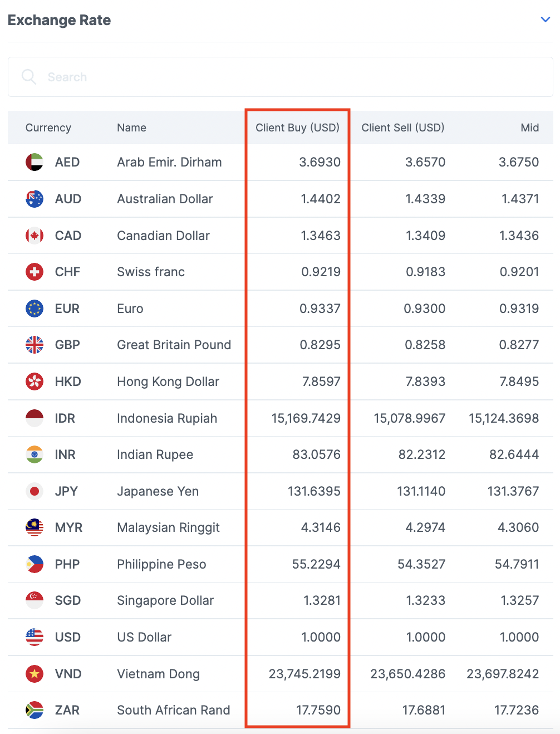
Task: Click the UAE flag icon for AED
Action: point(35,162)
